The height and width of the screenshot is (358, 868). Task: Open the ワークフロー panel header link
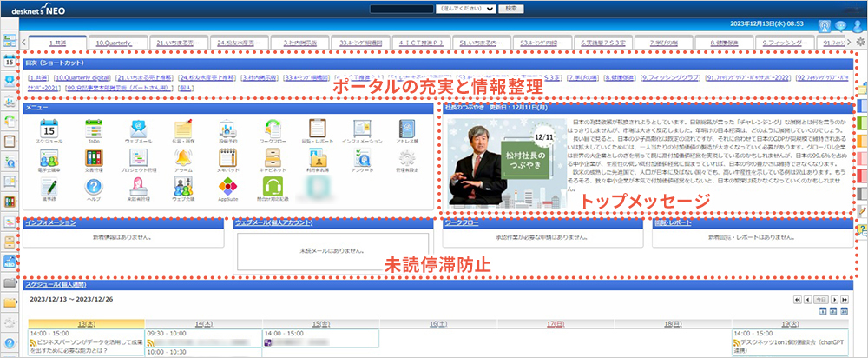click(x=462, y=222)
